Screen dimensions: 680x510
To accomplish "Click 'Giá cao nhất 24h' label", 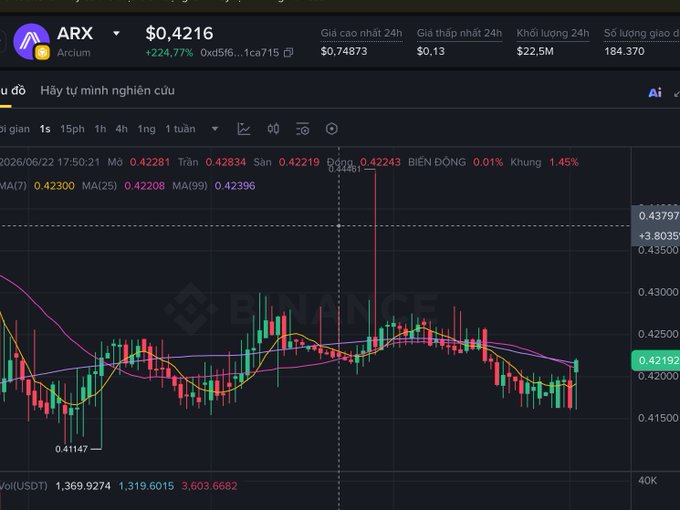I will (361, 33).
